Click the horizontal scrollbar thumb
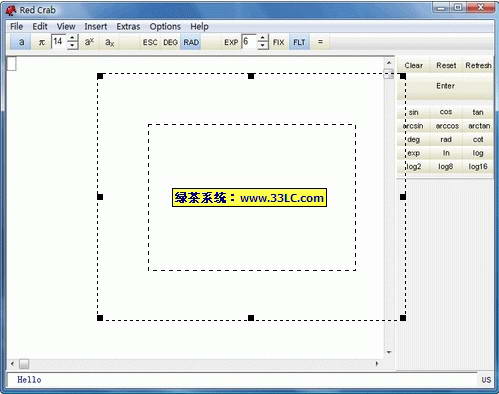 click(24, 364)
